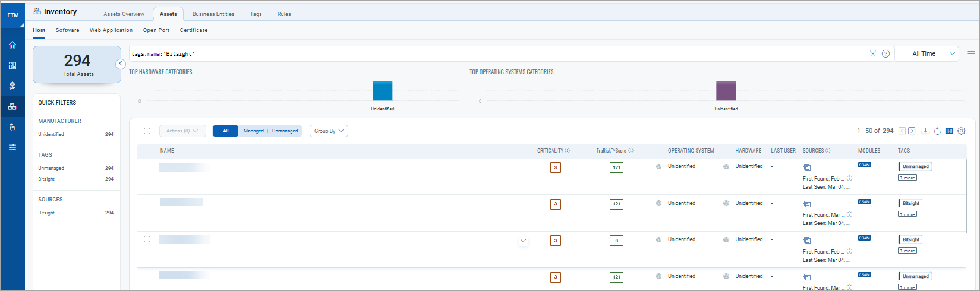This screenshot has width=980, height=291.
Task: Go to Home in left sidebar
Action: (12, 45)
